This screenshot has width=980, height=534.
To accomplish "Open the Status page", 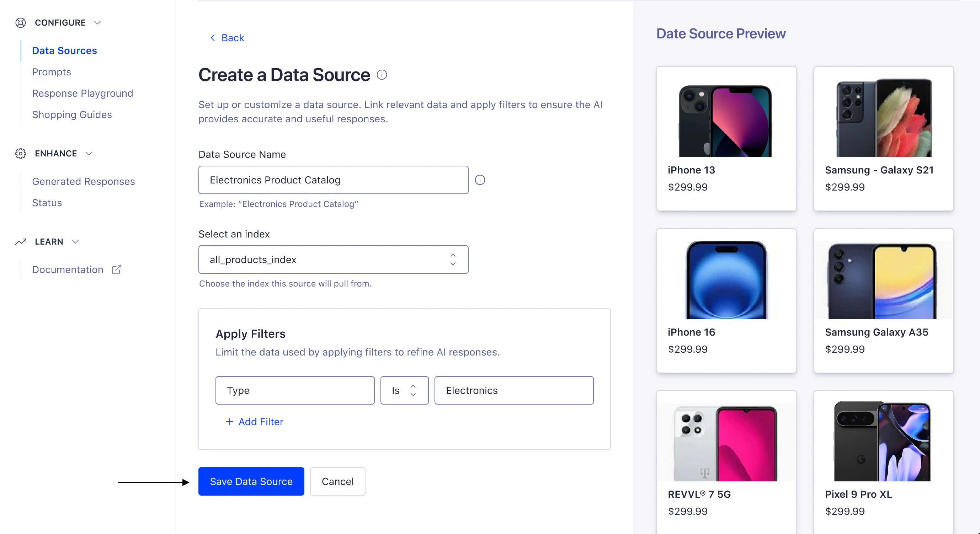I will pos(47,203).
